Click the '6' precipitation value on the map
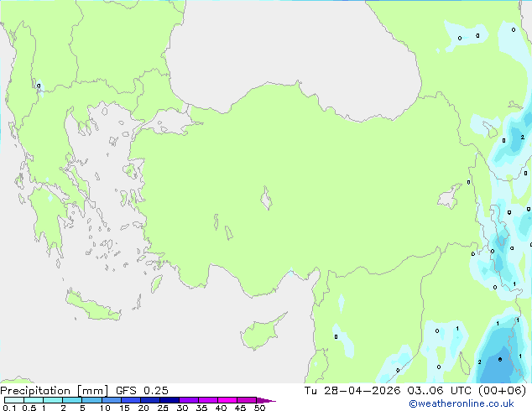The image size is (532, 411). coord(500,360)
